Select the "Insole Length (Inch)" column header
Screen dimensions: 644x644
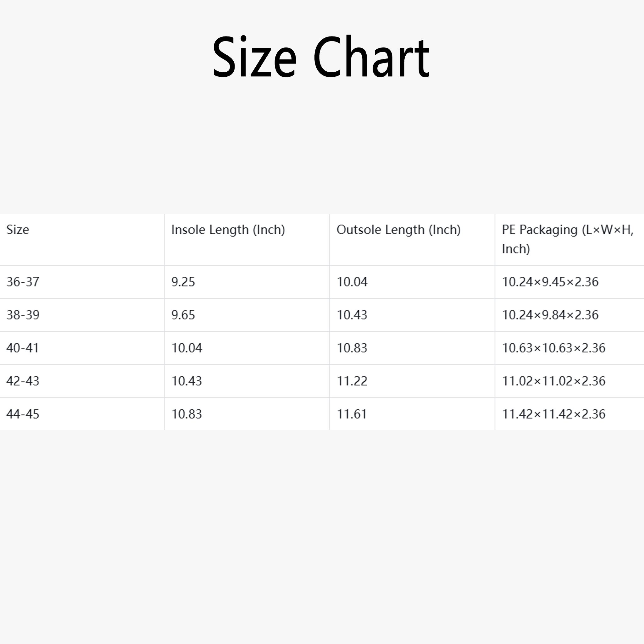point(228,230)
